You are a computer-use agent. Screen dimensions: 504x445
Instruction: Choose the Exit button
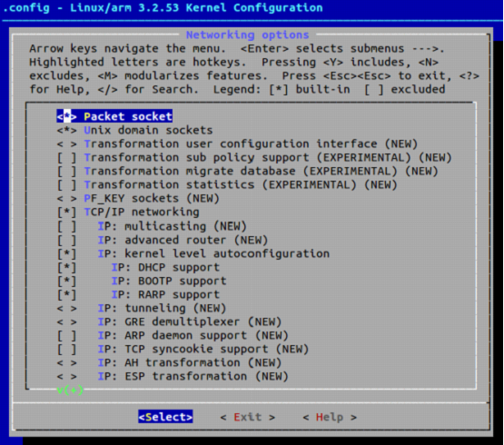tap(248, 417)
